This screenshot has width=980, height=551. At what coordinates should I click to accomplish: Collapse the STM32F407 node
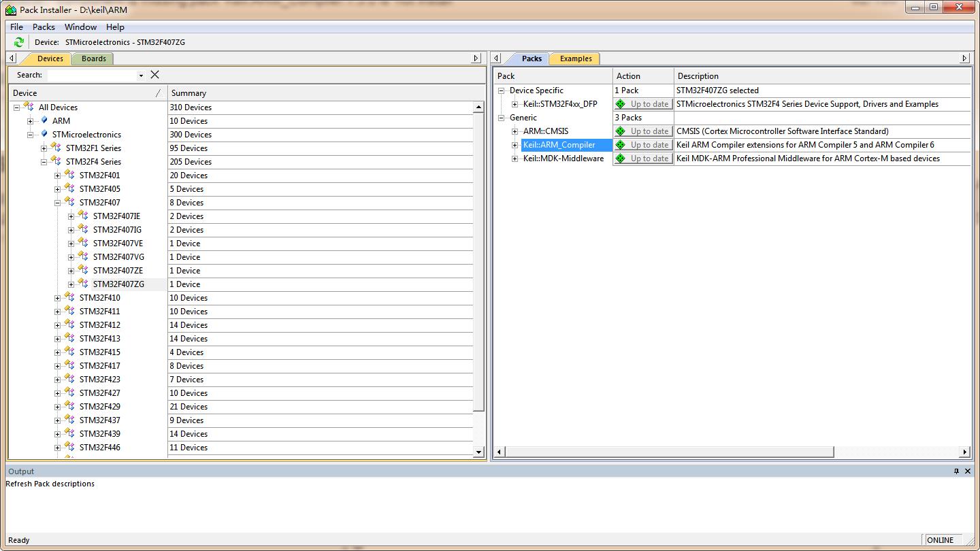pos(57,203)
